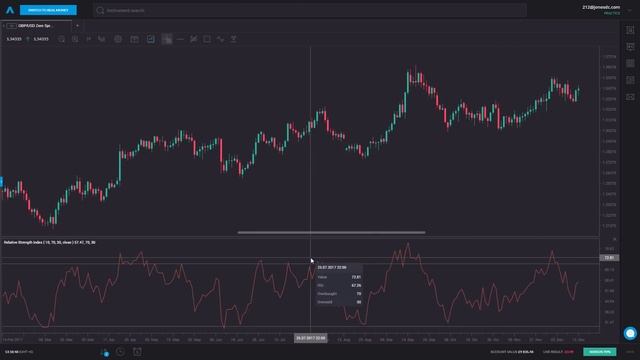Image resolution: width=640 pixels, height=360 pixels.
Task: Select the horizontal line drawing tool
Action: tap(180, 39)
